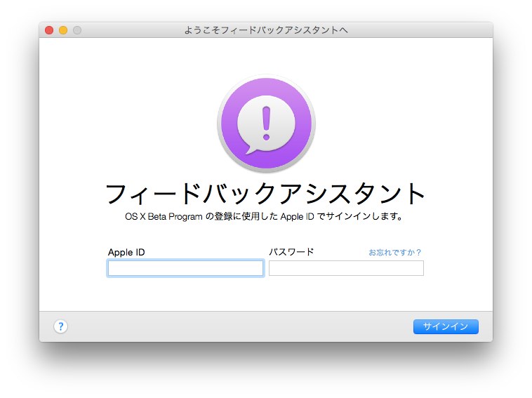Click the フィードバックアシスタント heading text
Viewport: 532px width, 398px height.
265,194
